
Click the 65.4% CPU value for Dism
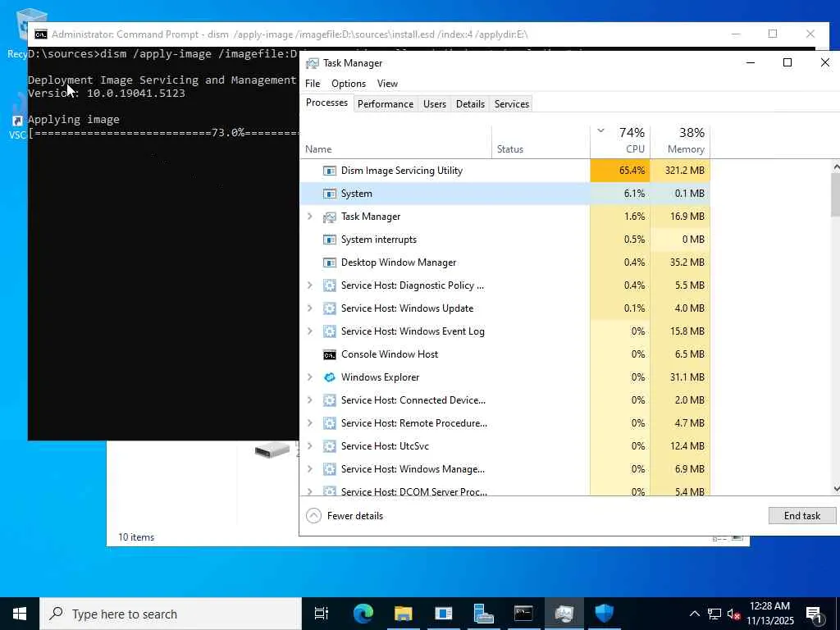[x=620, y=171]
